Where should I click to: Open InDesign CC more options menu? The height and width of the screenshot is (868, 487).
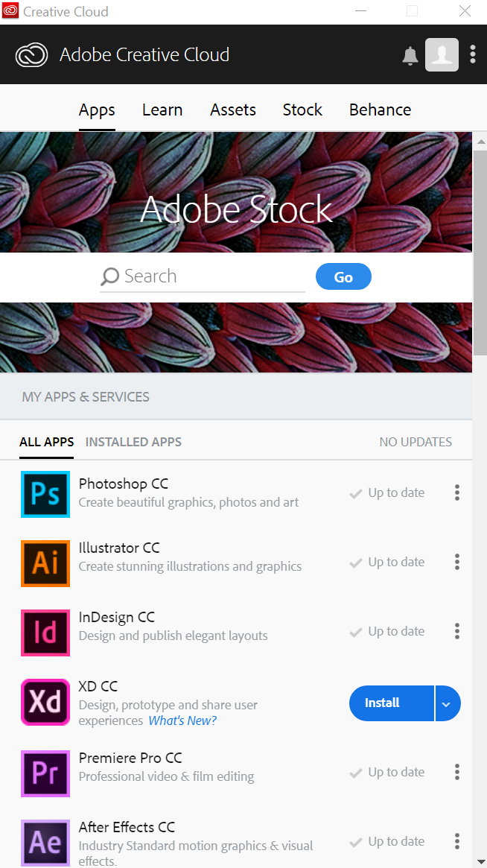(456, 631)
